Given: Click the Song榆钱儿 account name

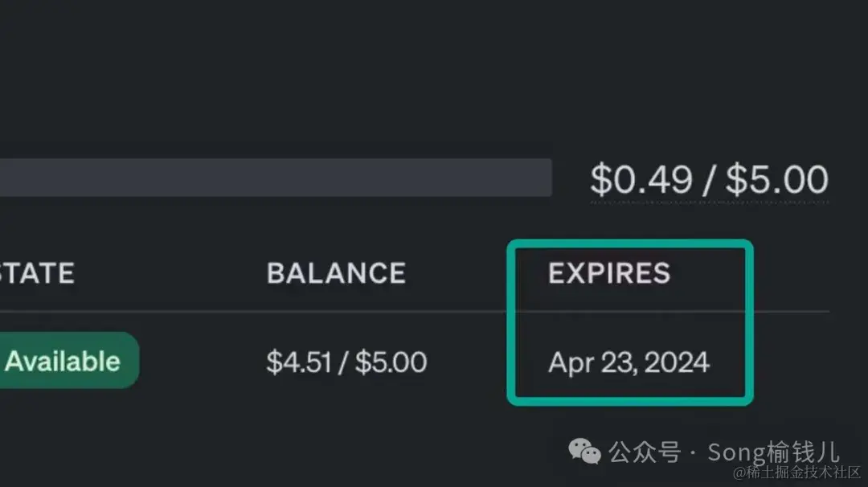Looking at the screenshot, I should (x=773, y=452).
